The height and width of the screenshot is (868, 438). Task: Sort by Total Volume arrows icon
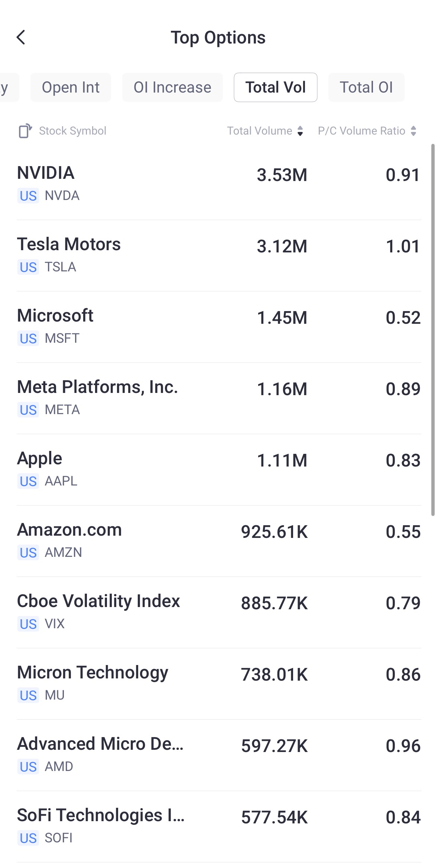[300, 131]
